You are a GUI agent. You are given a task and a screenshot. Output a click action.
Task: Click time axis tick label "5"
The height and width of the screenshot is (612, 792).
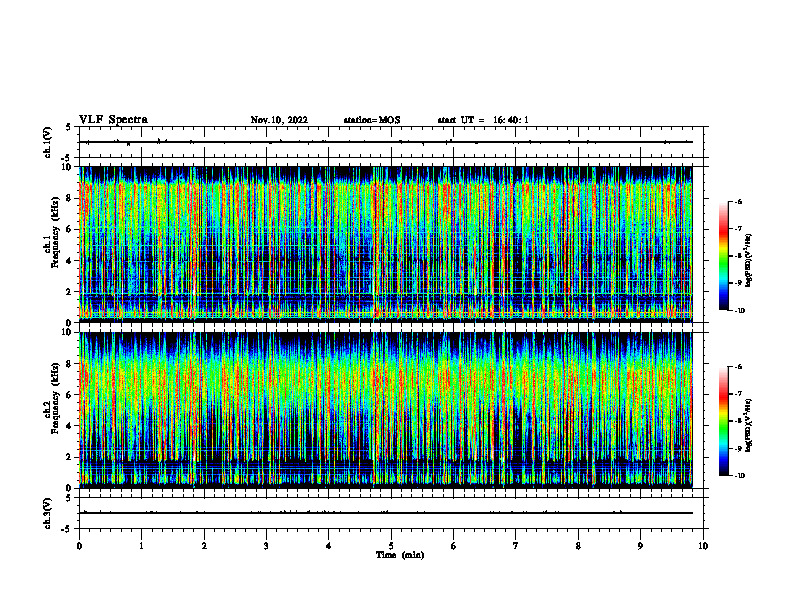(x=391, y=546)
